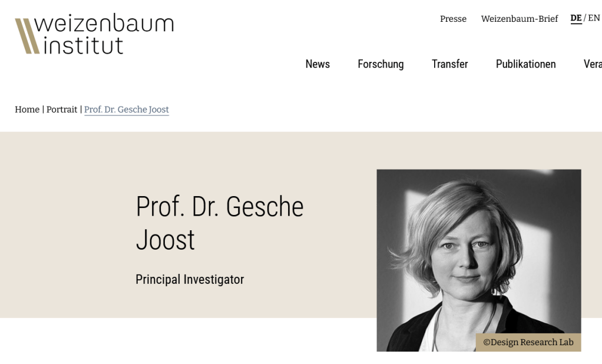Click the ©Design Research Lab photo credit

(x=528, y=342)
